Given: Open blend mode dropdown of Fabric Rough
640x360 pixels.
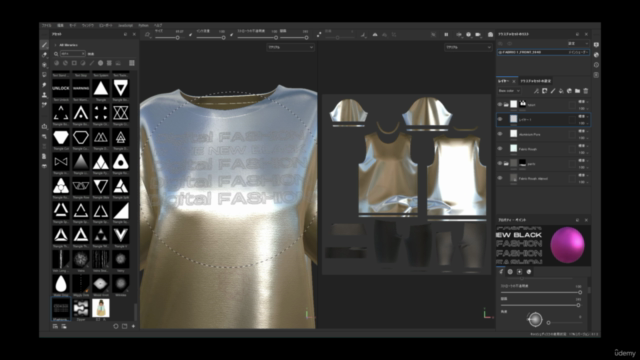Looking at the screenshot, I should [583, 146].
